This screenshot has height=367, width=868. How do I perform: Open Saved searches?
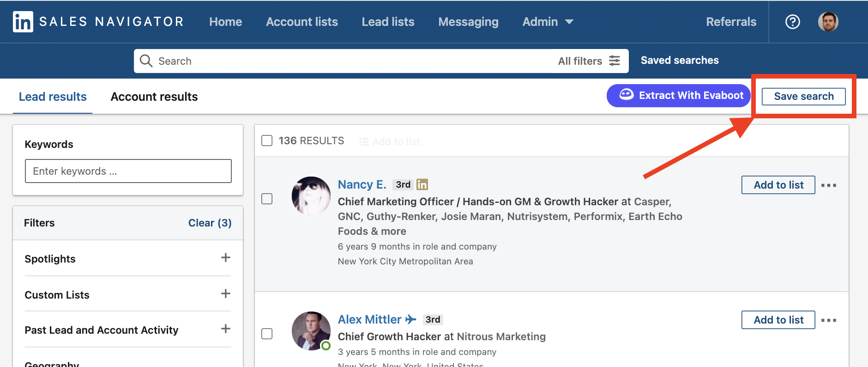[x=680, y=60]
